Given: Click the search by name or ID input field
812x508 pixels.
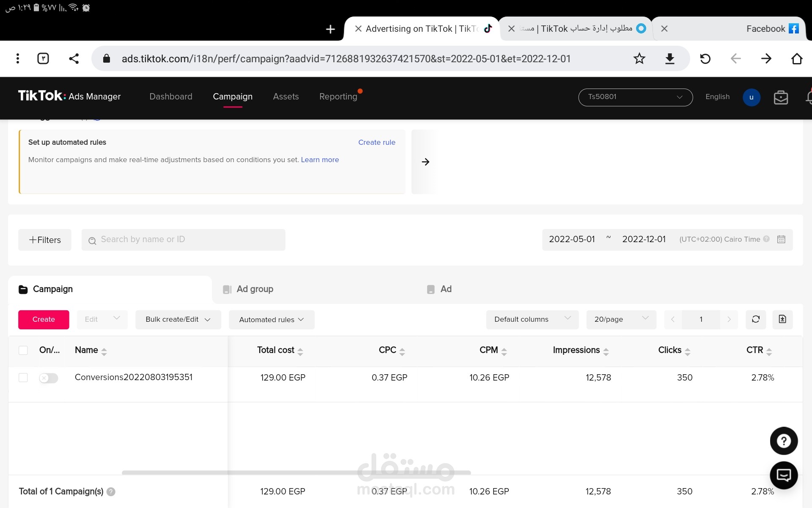Looking at the screenshot, I should tap(183, 239).
